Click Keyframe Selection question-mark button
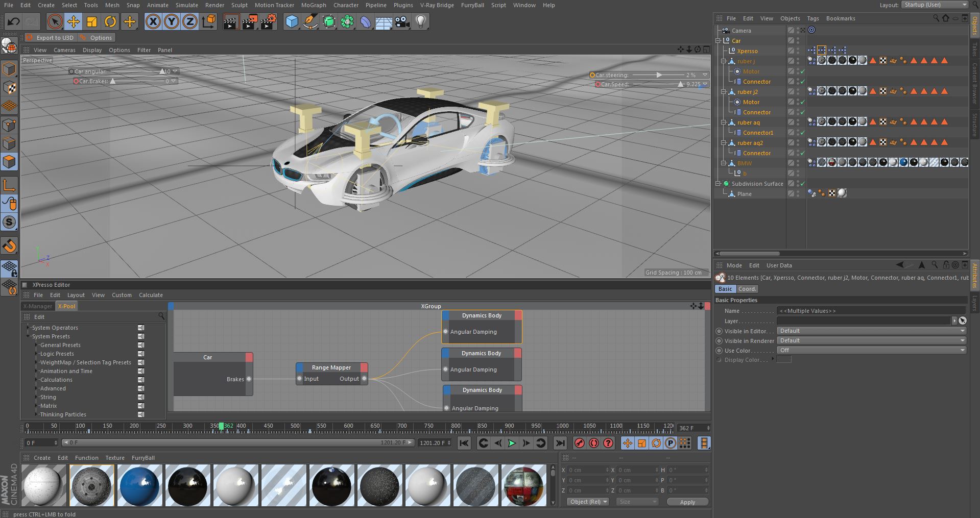Screen dimensions: 980x518 pyautogui.click(x=608, y=443)
